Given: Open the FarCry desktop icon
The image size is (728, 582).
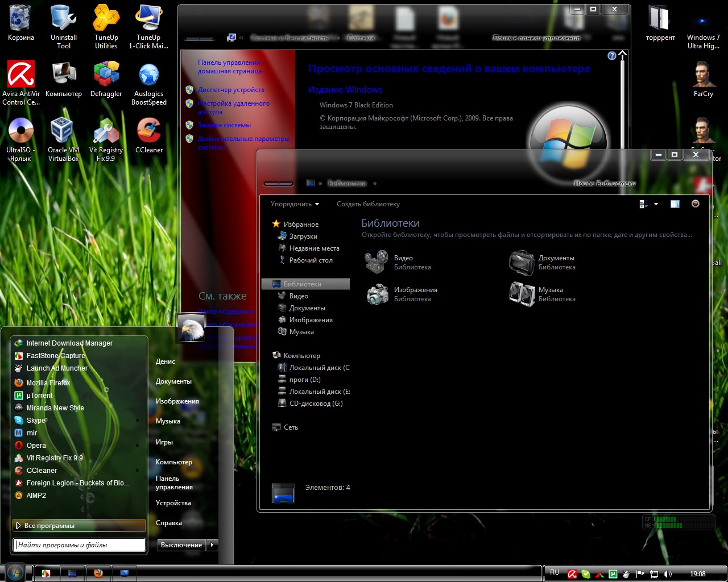Looking at the screenshot, I should pyautogui.click(x=704, y=80).
